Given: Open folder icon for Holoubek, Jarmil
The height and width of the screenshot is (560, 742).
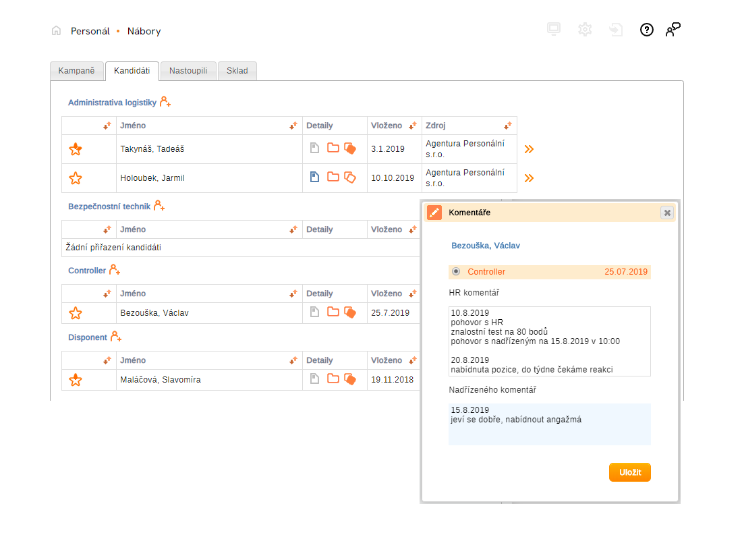Looking at the screenshot, I should (x=333, y=177).
